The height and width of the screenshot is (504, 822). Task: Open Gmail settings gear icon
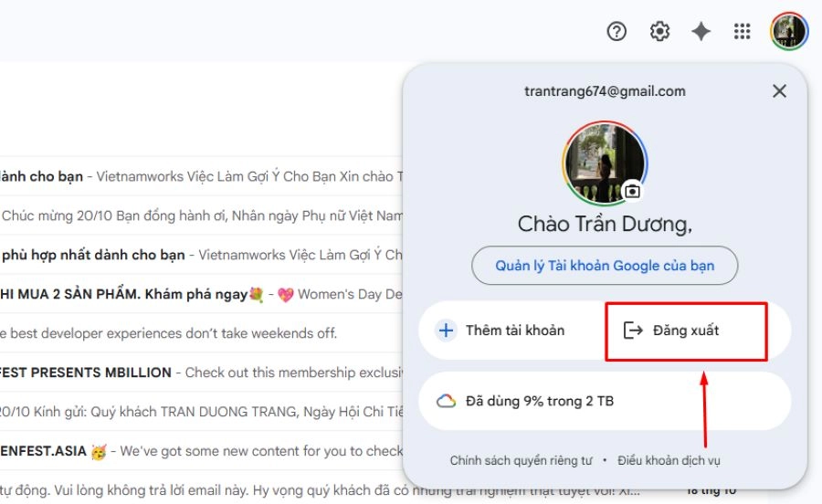click(x=659, y=31)
